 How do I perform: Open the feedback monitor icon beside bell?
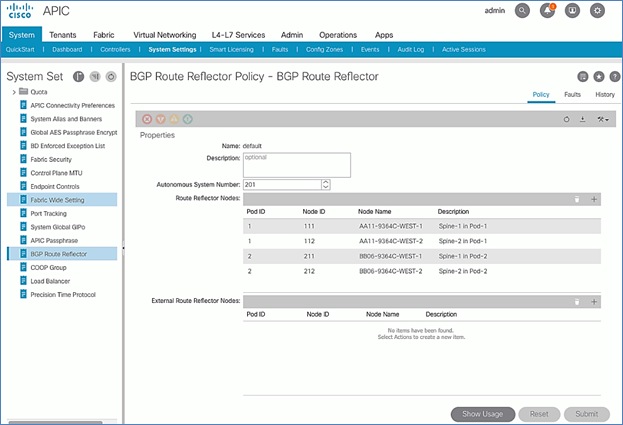(572, 11)
